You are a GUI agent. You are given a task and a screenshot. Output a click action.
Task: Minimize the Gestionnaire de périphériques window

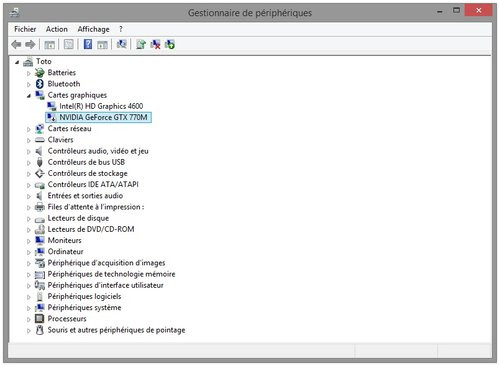click(x=440, y=11)
